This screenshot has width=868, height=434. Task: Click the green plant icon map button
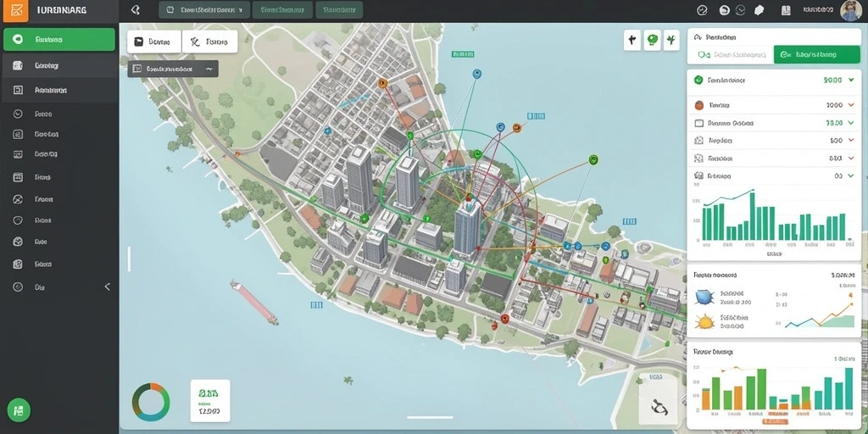(x=671, y=40)
